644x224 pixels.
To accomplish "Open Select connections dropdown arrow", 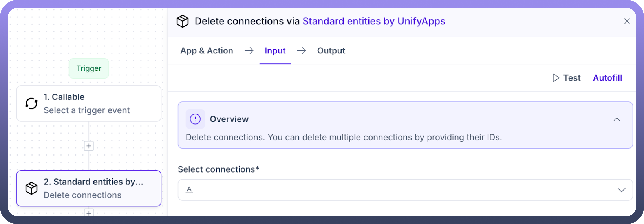I will (621, 190).
